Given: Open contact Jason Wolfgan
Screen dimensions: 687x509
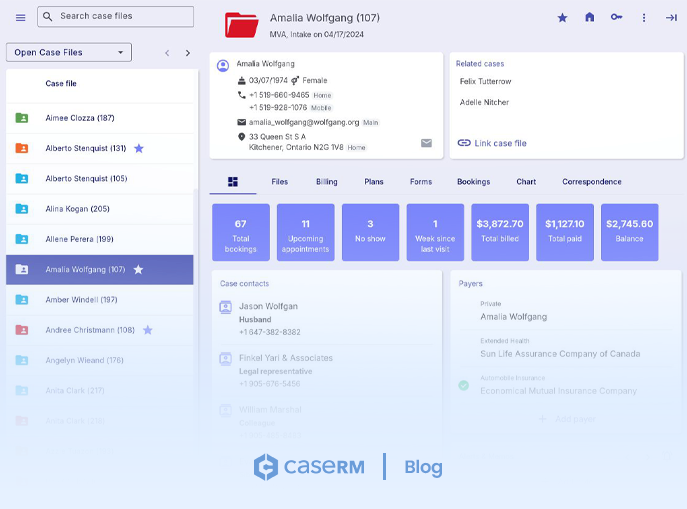Looking at the screenshot, I should click(268, 306).
